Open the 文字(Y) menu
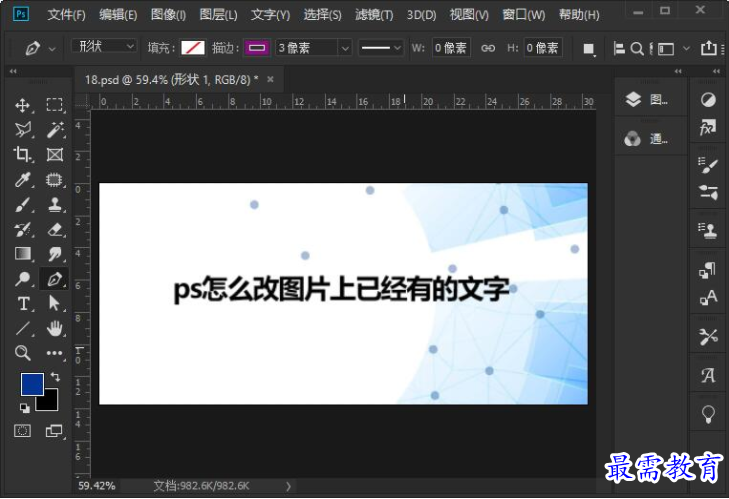This screenshot has height=499, width=729. click(271, 15)
